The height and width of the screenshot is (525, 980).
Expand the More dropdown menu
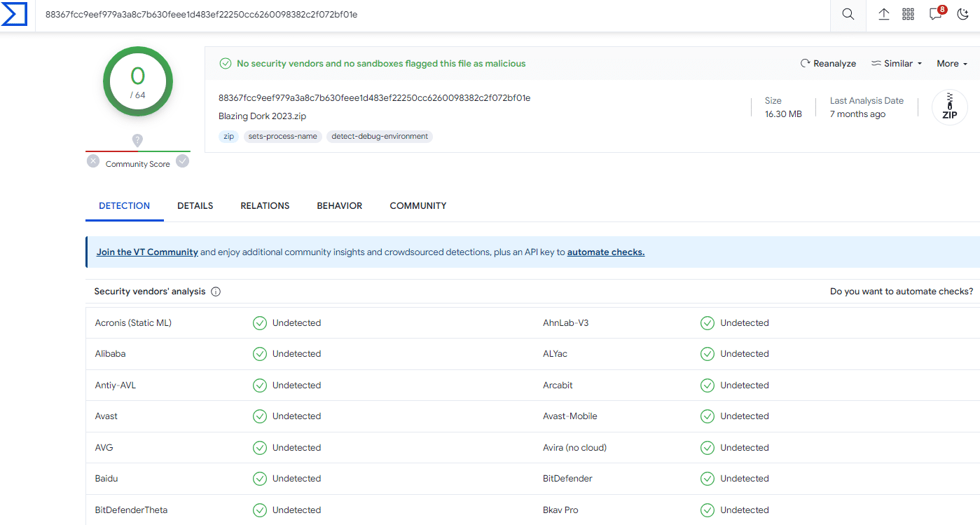[x=951, y=64]
